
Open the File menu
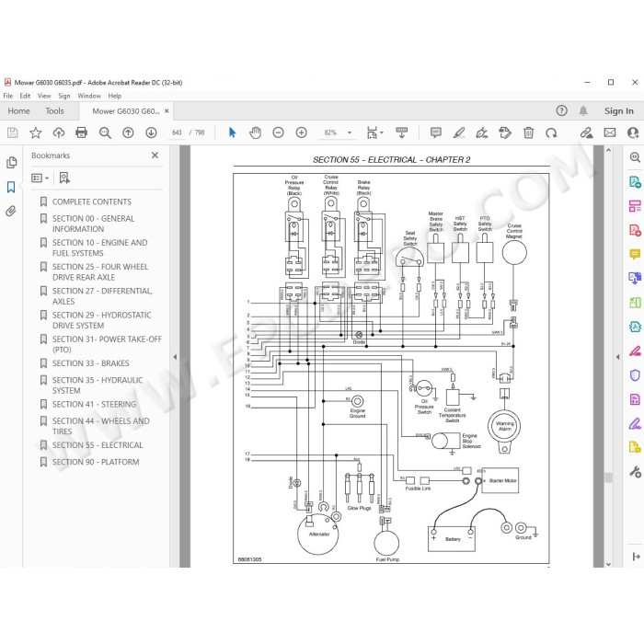click(x=7, y=96)
